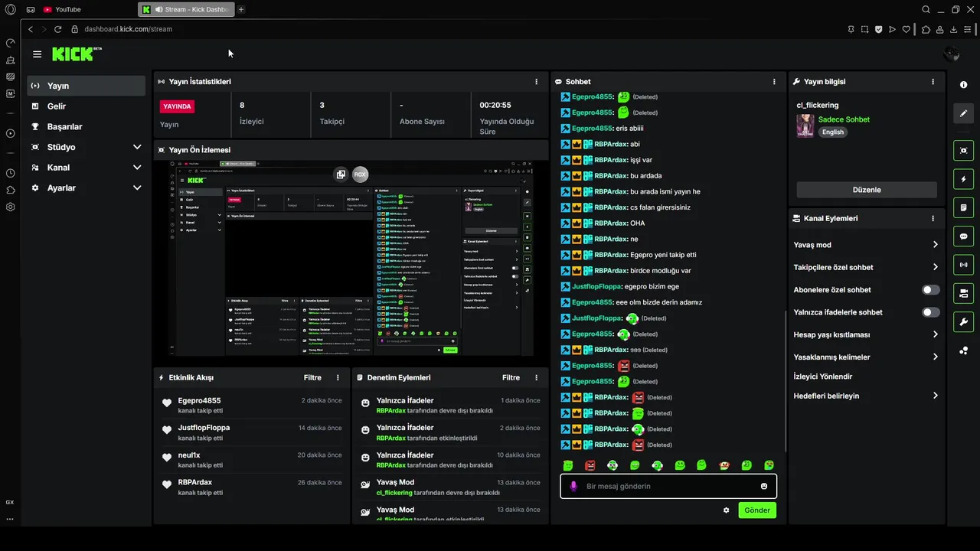Click İzleyici Yönlendir
Screen dimensions: 980x551
823,377
